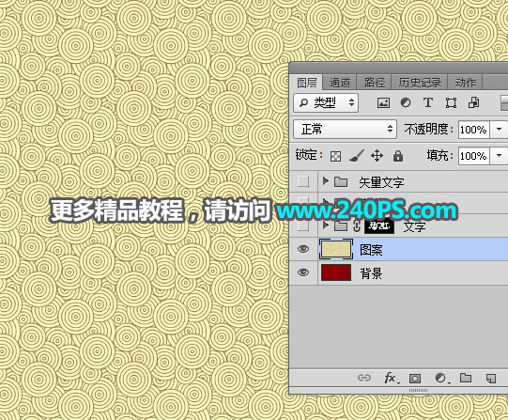Select the 图案 layer name
Viewport: 508px width, 420px height.
(x=371, y=250)
